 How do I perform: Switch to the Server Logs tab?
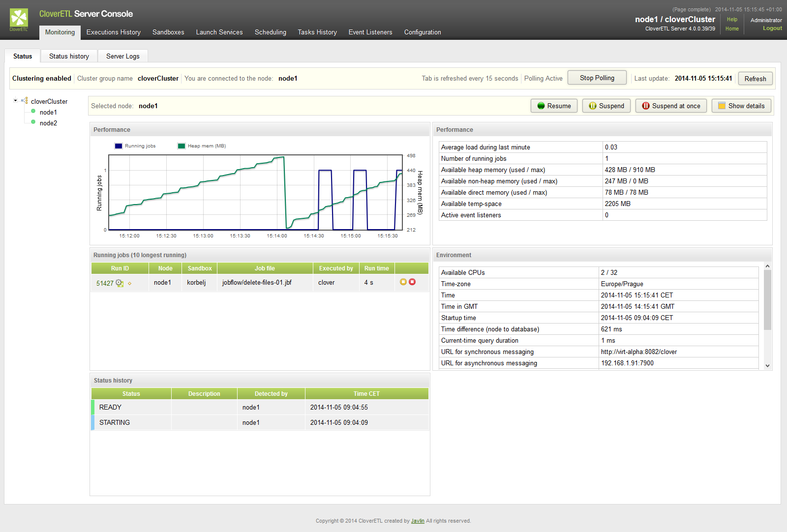pyautogui.click(x=123, y=57)
